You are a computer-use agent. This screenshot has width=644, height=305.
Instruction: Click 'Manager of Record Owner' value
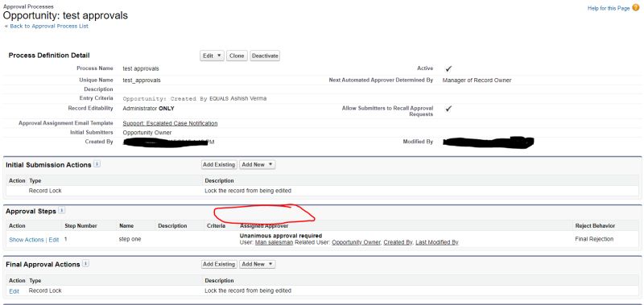(x=477, y=80)
